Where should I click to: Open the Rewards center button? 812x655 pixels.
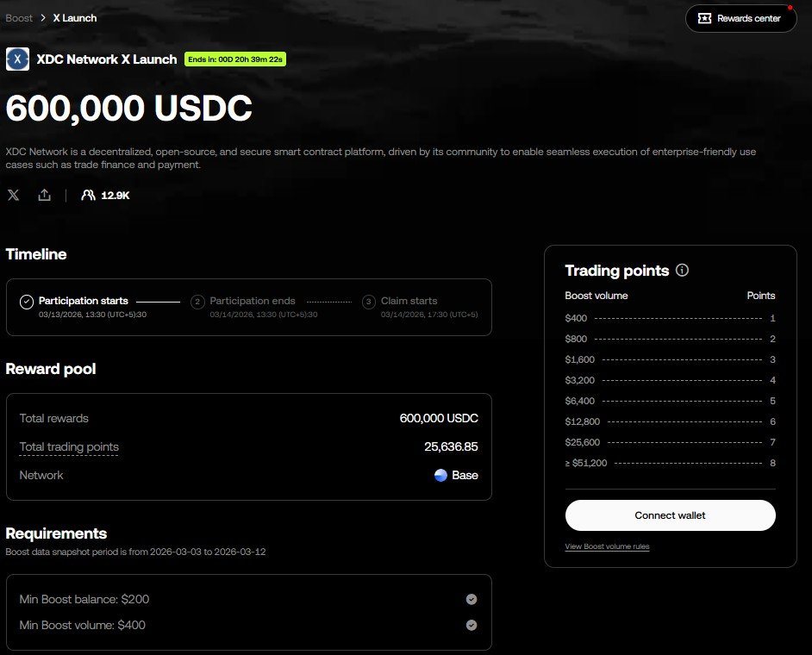coord(741,19)
